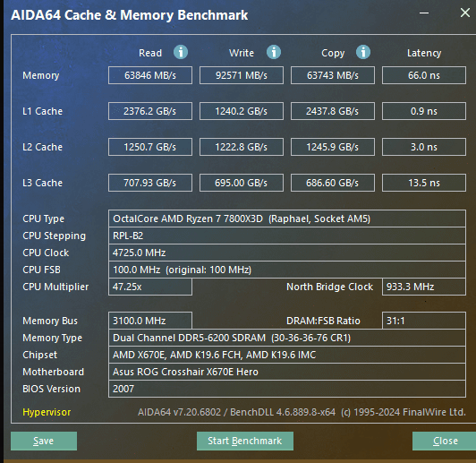This screenshot has height=463, width=476.
Task: Minimize the AIDA64 benchmark window
Action: tap(424, 13)
